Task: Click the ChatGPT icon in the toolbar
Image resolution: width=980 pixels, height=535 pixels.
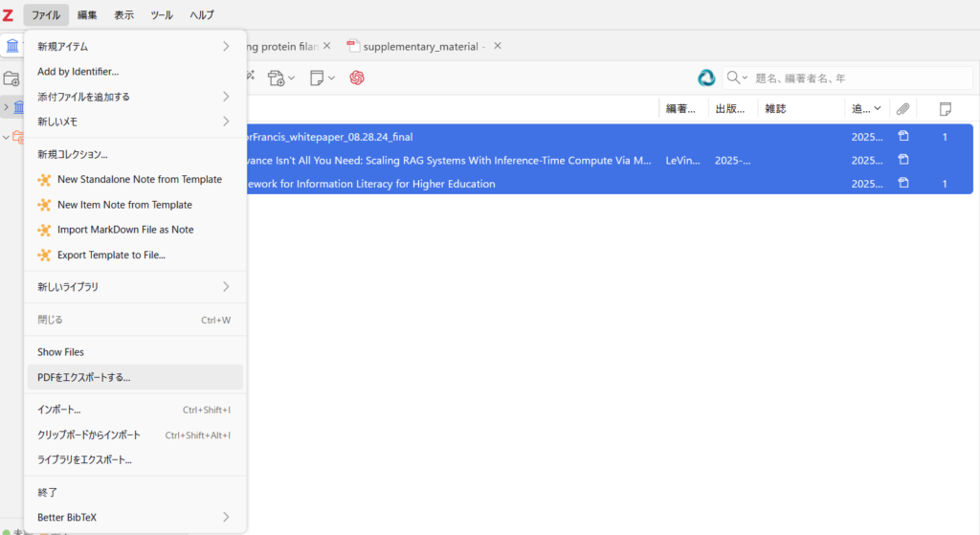Action: [x=357, y=78]
